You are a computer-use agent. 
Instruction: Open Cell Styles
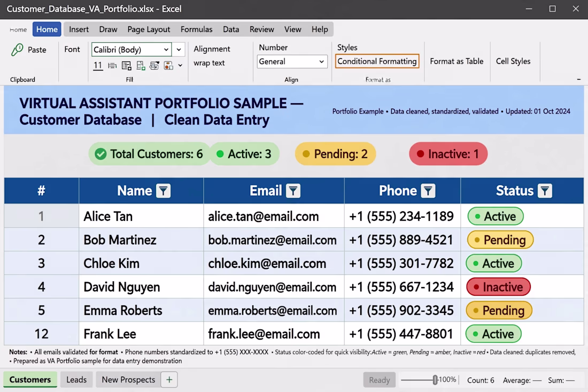click(513, 61)
